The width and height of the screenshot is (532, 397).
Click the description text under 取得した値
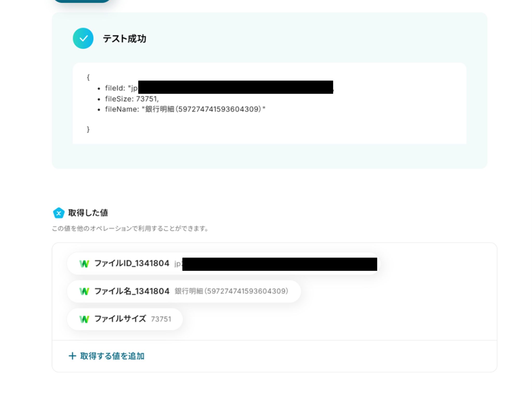[x=130, y=229]
